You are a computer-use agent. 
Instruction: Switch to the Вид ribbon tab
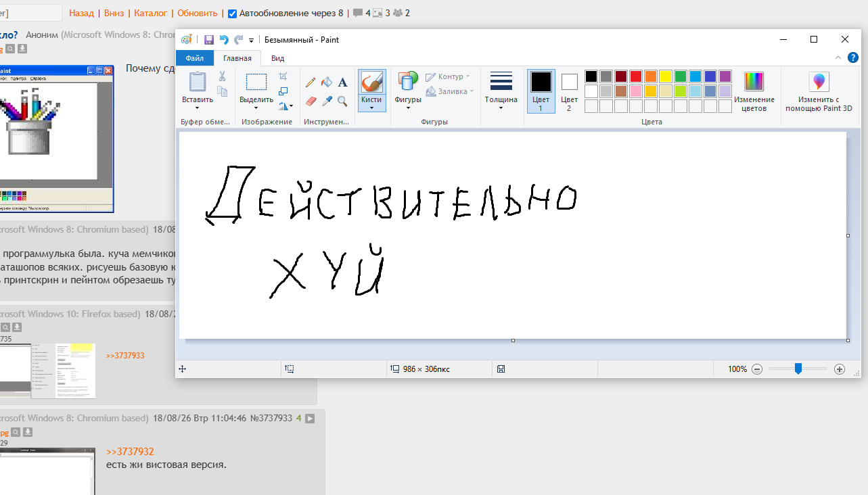[x=278, y=58]
